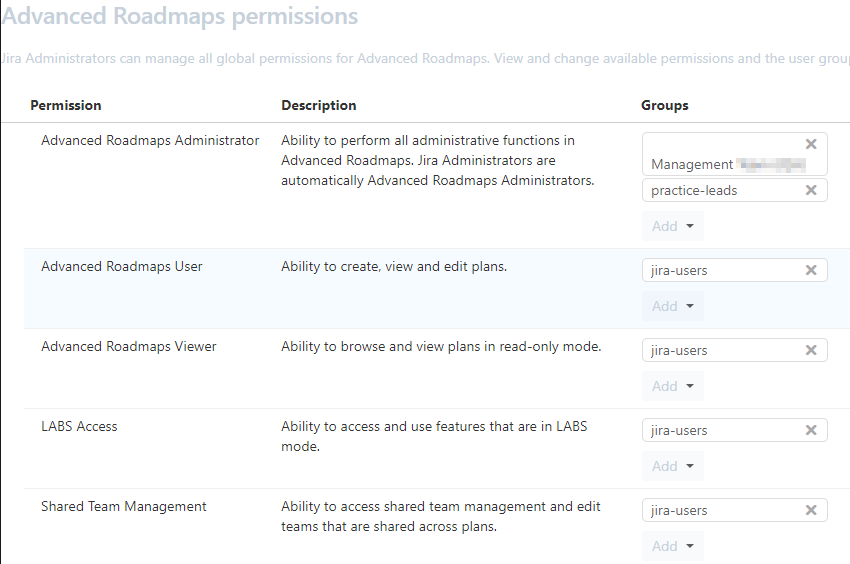Select jira-users tag in Advanced Roadmaps User row
Viewport: 850px width, 564px height.
735,270
